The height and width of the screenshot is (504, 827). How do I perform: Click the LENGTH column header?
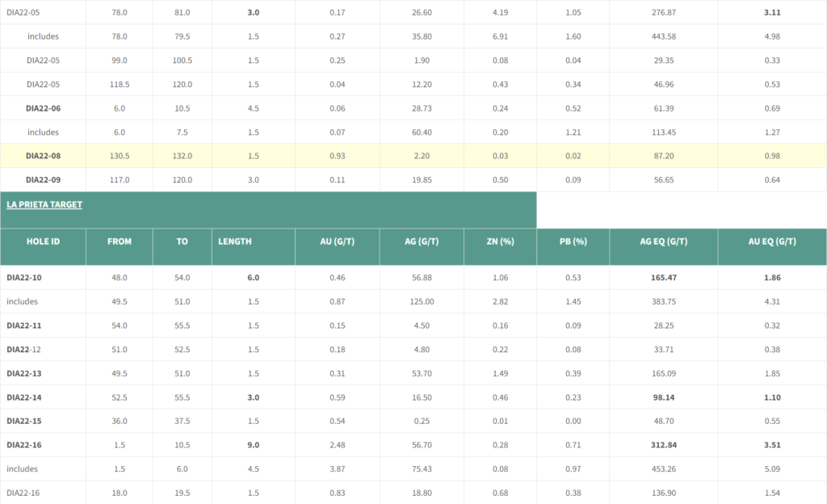(235, 241)
